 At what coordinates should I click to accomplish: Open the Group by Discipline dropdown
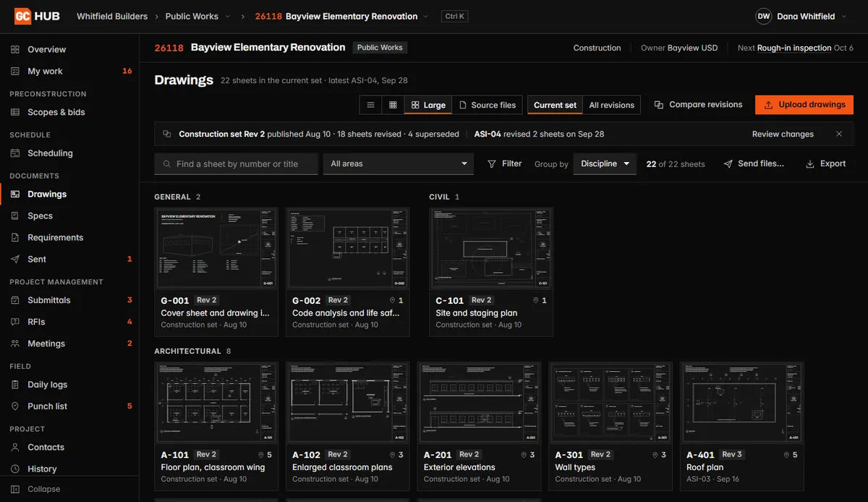click(605, 163)
